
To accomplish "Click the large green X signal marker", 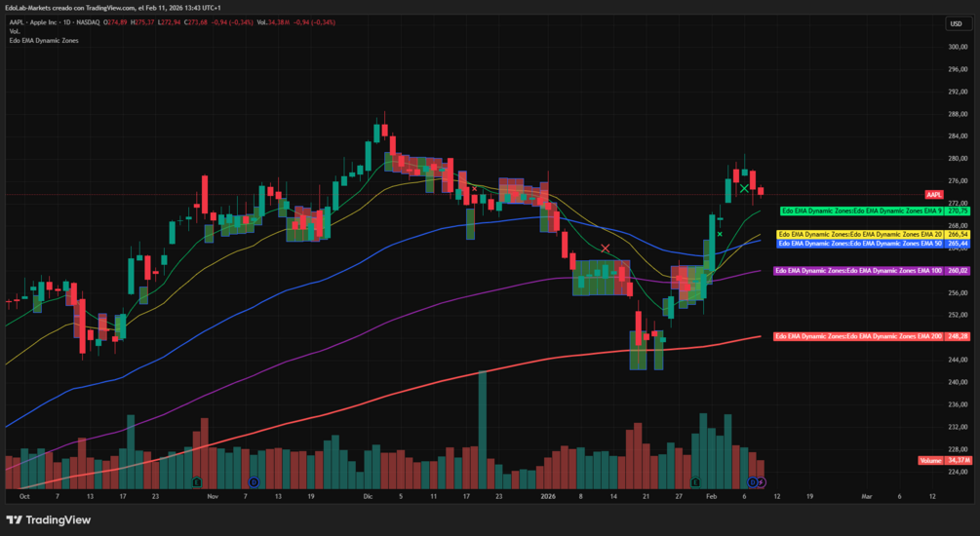I will pyautogui.click(x=744, y=188).
